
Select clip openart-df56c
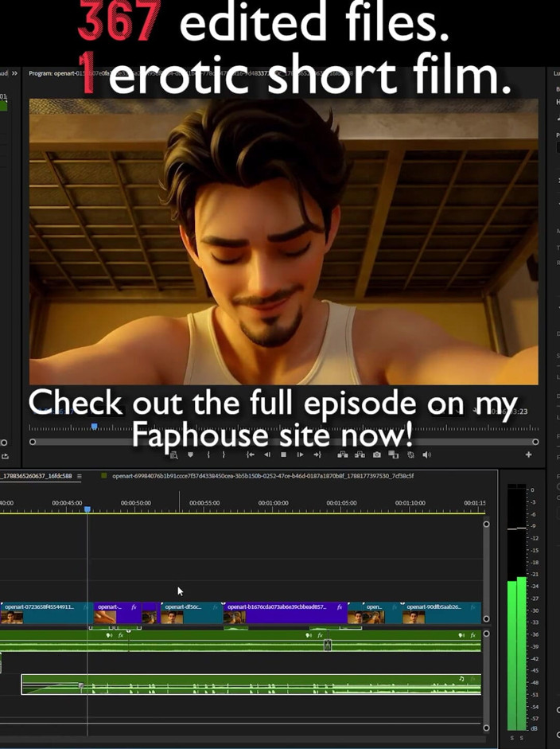pos(192,613)
